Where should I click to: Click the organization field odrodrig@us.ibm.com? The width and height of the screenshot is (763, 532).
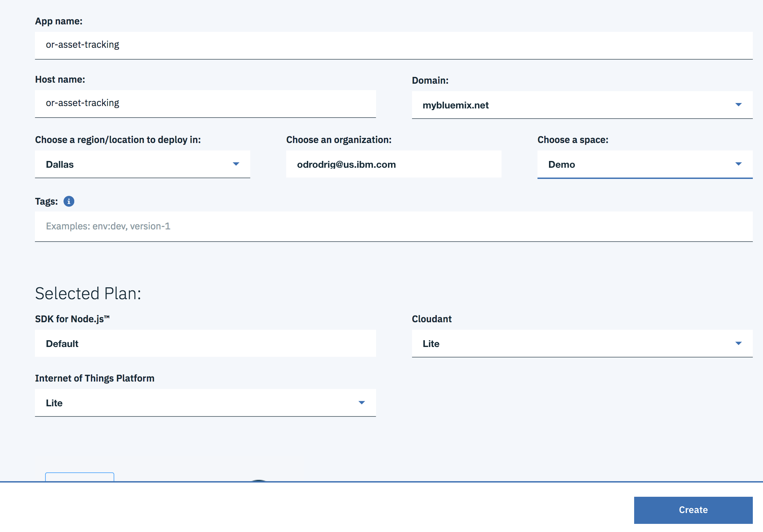[x=393, y=164]
